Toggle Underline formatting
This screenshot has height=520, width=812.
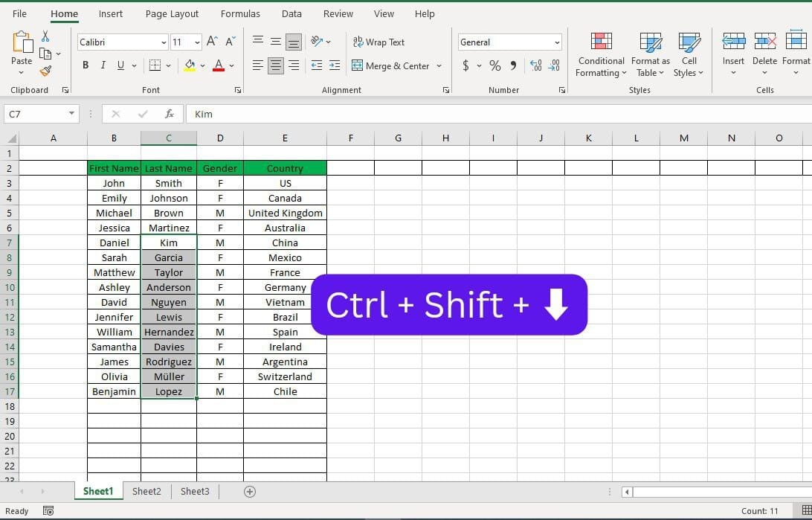click(120, 65)
